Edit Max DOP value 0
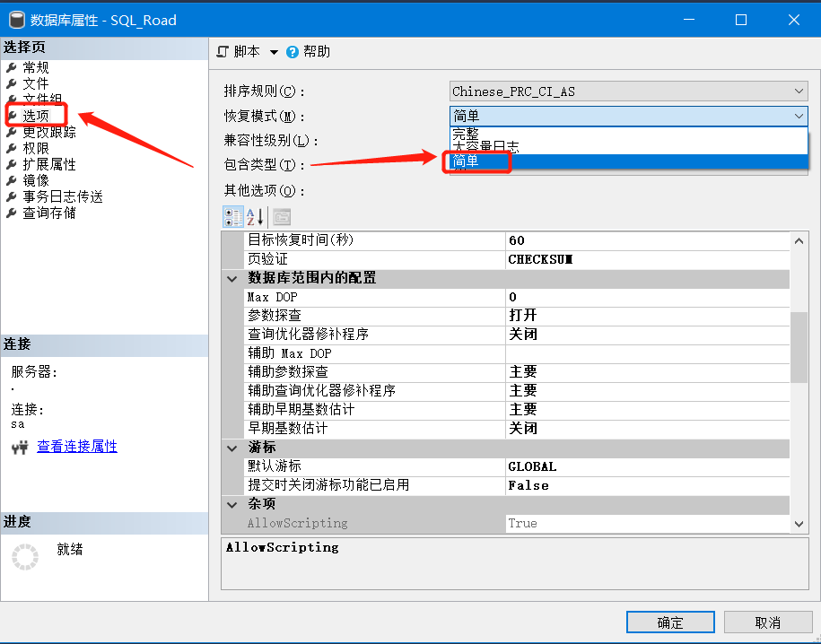 click(648, 297)
